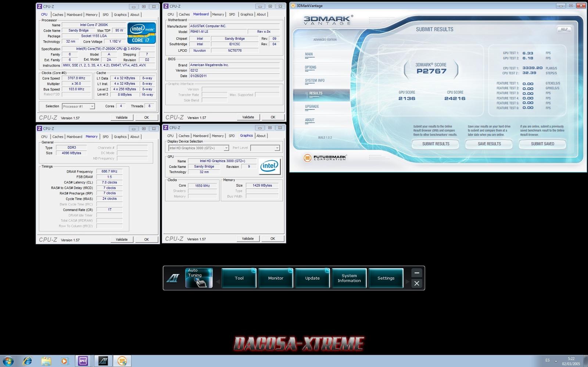Click SUBMIT RESULTS button
The image size is (588, 367).
pyautogui.click(x=435, y=144)
